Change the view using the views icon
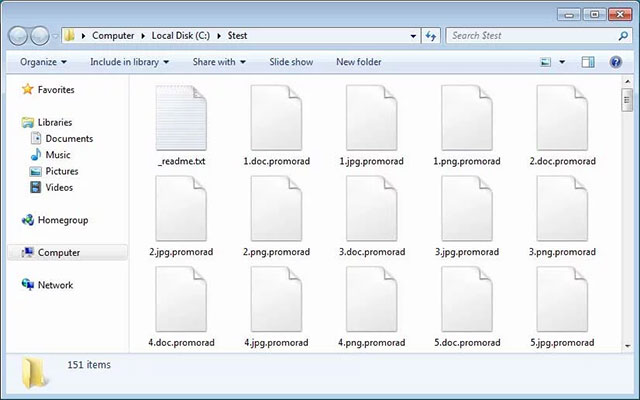 pos(546,62)
